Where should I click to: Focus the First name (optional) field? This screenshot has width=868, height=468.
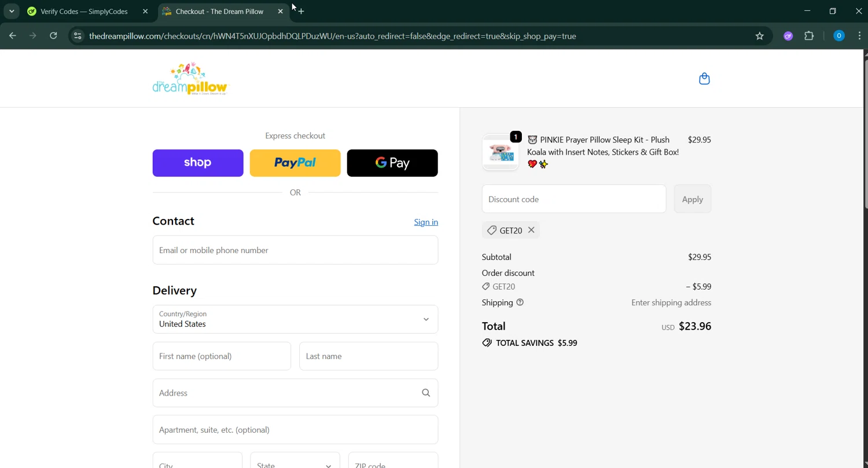(x=222, y=356)
